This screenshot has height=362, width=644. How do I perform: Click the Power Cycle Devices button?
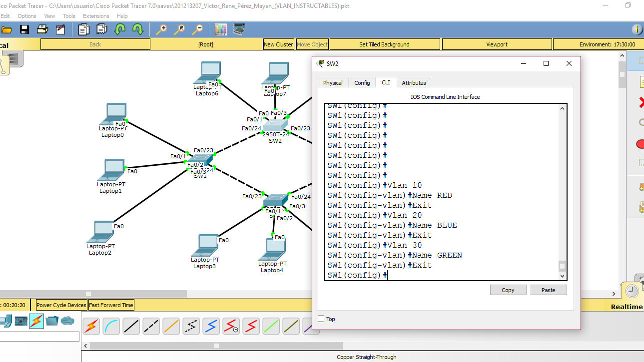(60, 305)
